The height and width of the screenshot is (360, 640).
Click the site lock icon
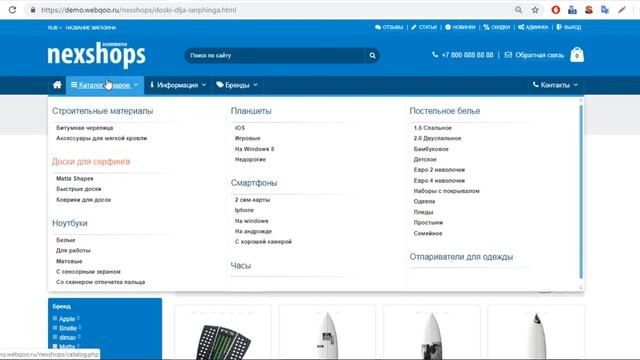tap(33, 10)
